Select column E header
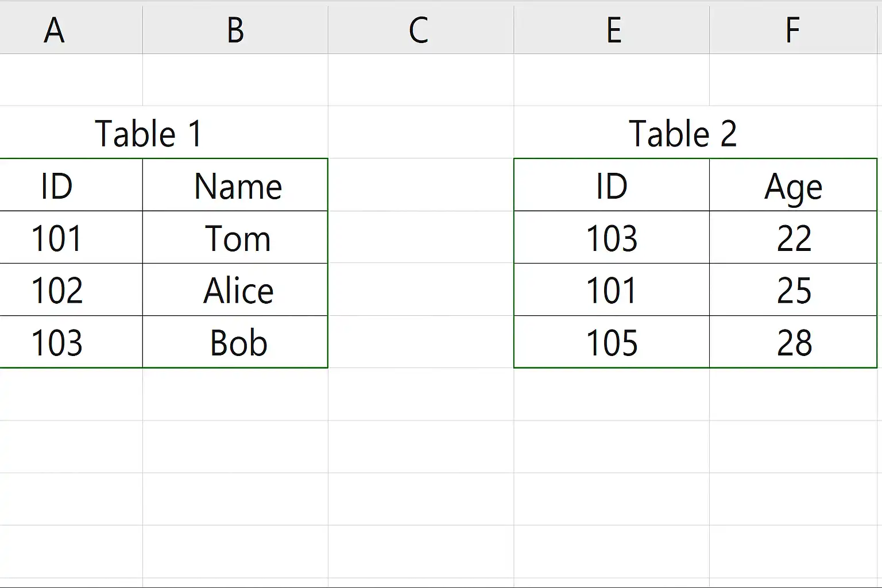The width and height of the screenshot is (882, 588). pyautogui.click(x=612, y=30)
